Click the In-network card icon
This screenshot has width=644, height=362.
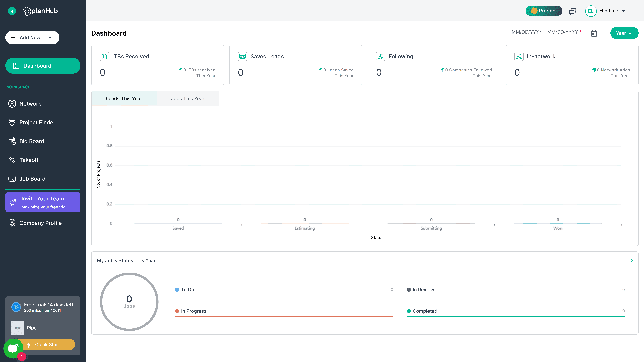(519, 56)
